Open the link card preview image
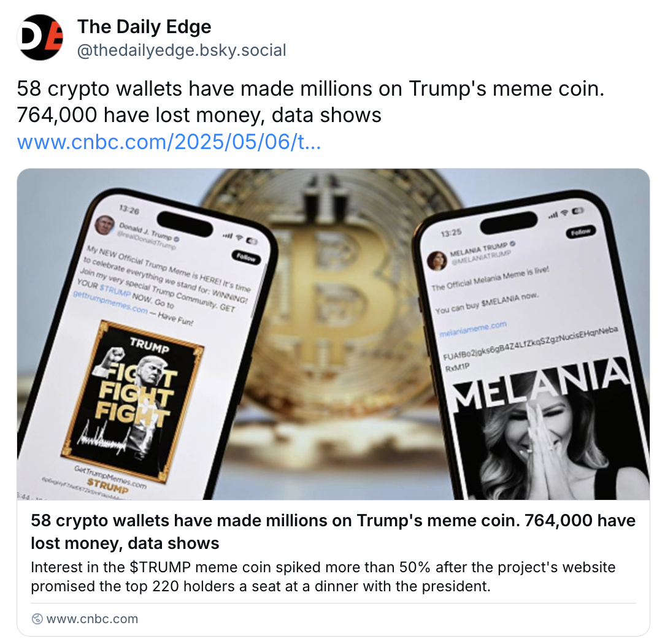Screen dimensions: 665x644 333,334
